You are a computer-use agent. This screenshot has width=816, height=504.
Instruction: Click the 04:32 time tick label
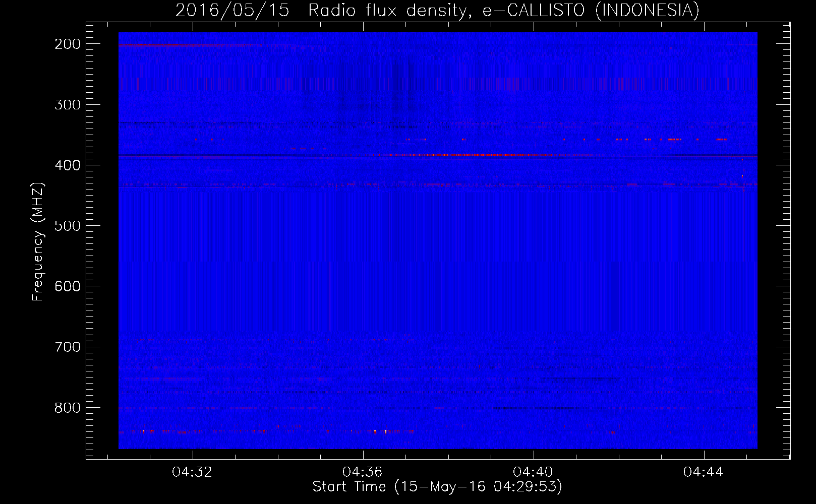coord(192,472)
